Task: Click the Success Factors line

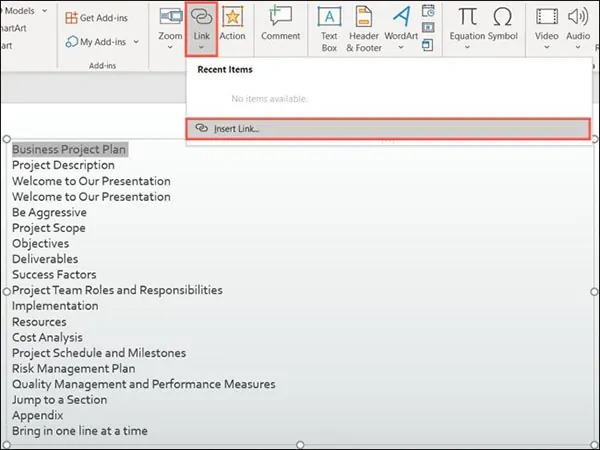Action: point(54,275)
